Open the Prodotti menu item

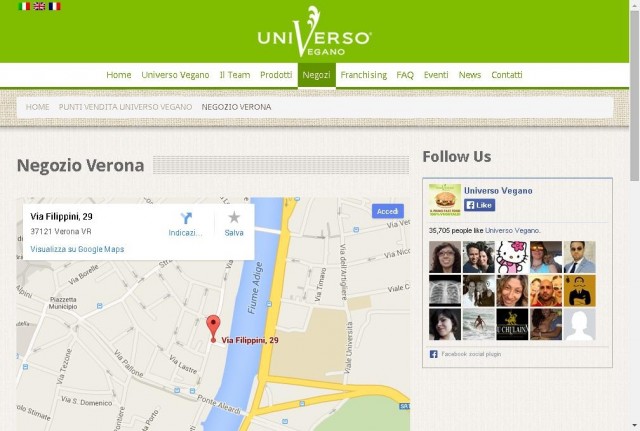coord(276,75)
